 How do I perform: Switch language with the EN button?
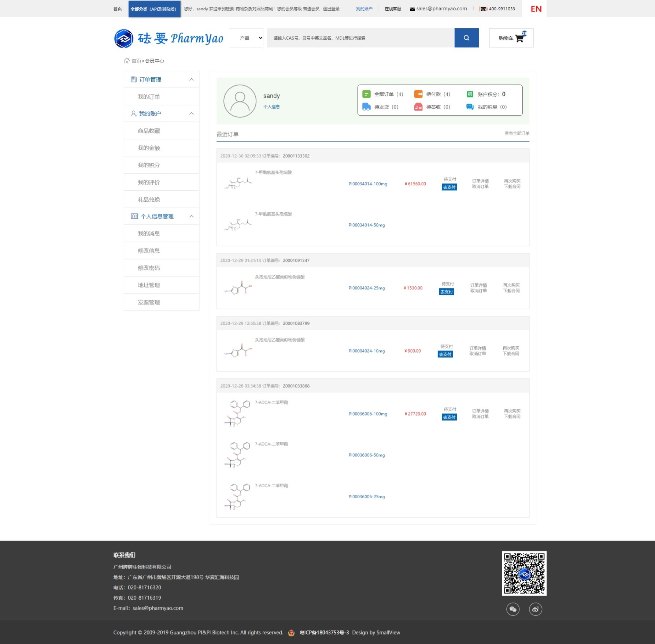pos(536,9)
